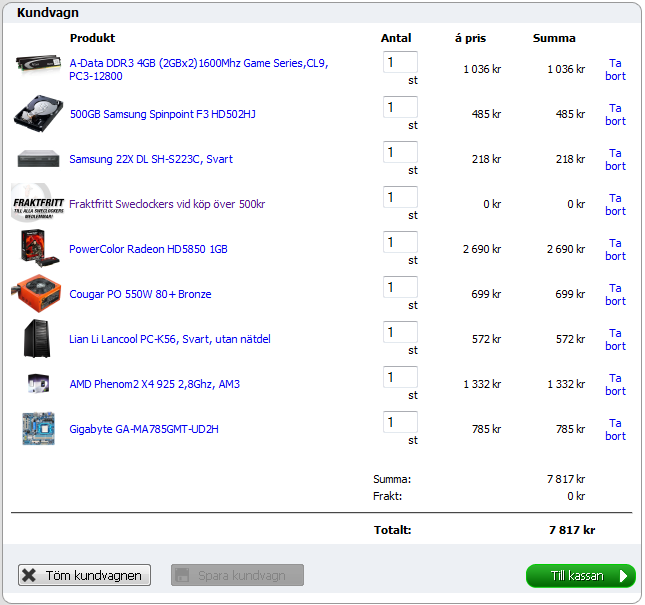Click the Gigabyte motherboard thumbnail image
Image resolution: width=645 pixels, height=605 pixels.
click(38, 429)
